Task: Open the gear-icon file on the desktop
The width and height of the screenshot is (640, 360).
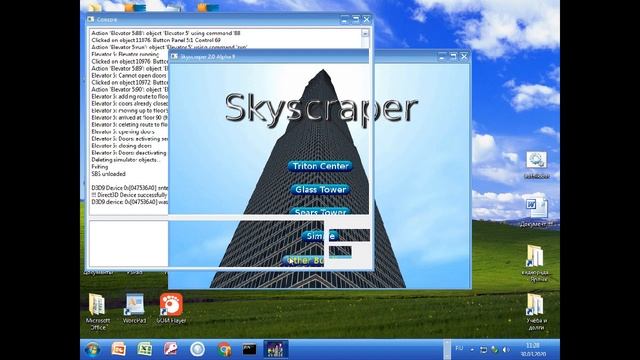Action: tap(536, 165)
